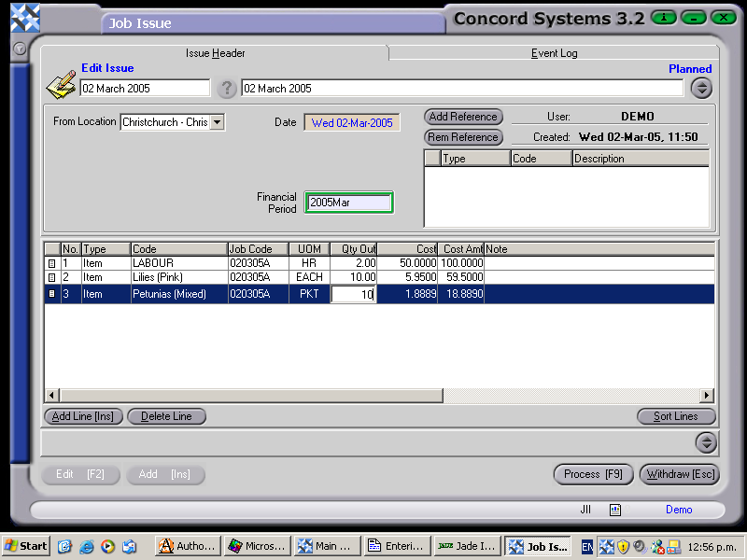The height and width of the screenshot is (560, 747).
Task: Click Add Line [Ins] to insert a line
Action: click(82, 416)
